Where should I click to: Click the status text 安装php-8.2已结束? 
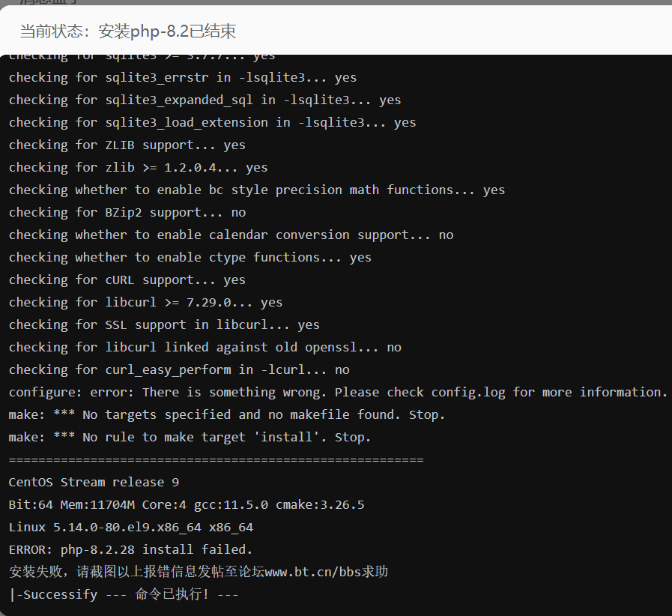pos(167,31)
